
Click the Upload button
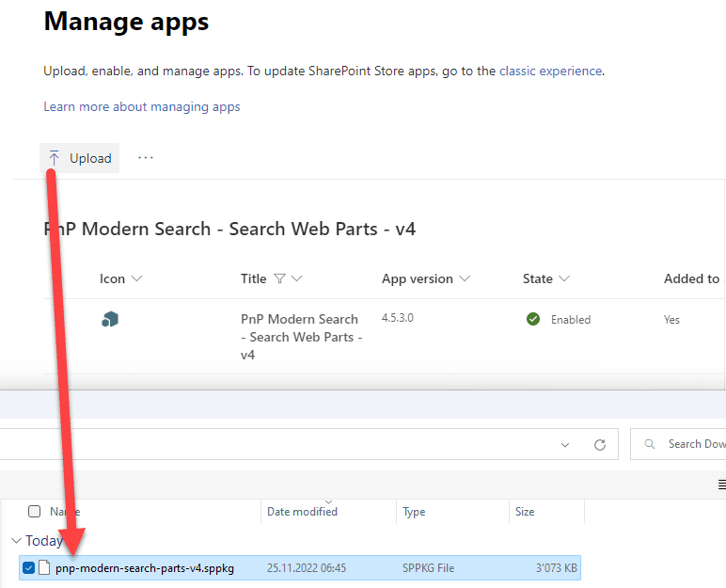coord(80,158)
